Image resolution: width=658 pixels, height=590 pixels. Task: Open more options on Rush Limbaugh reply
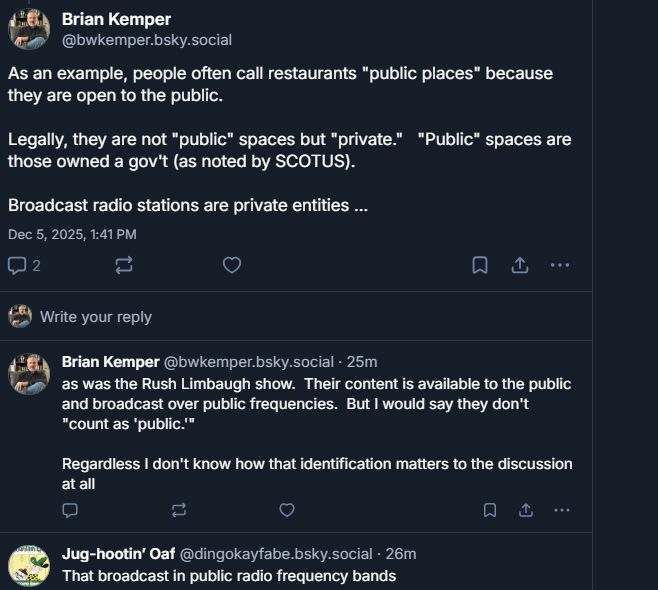[x=562, y=510]
